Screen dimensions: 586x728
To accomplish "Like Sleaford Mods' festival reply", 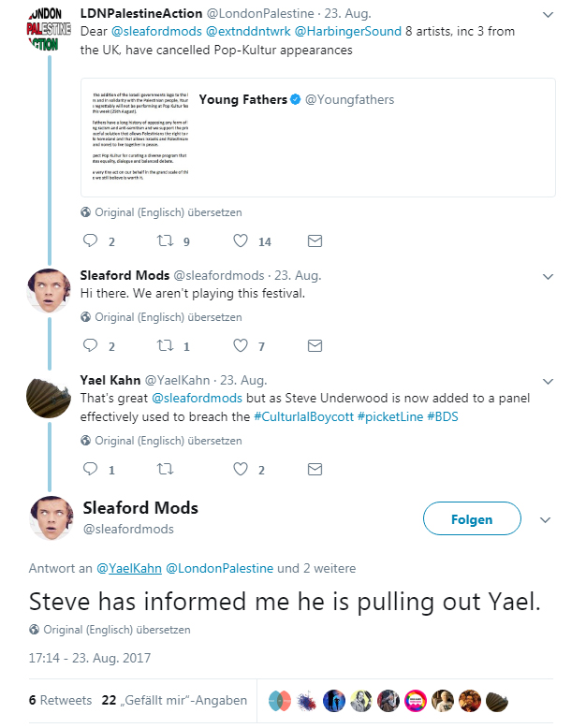I will 241,346.
